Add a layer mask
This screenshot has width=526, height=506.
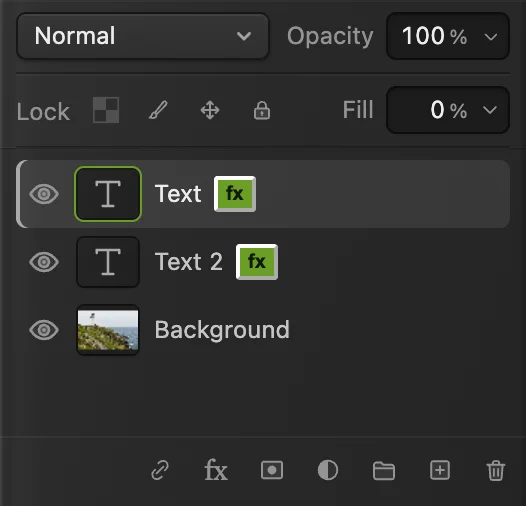point(272,470)
